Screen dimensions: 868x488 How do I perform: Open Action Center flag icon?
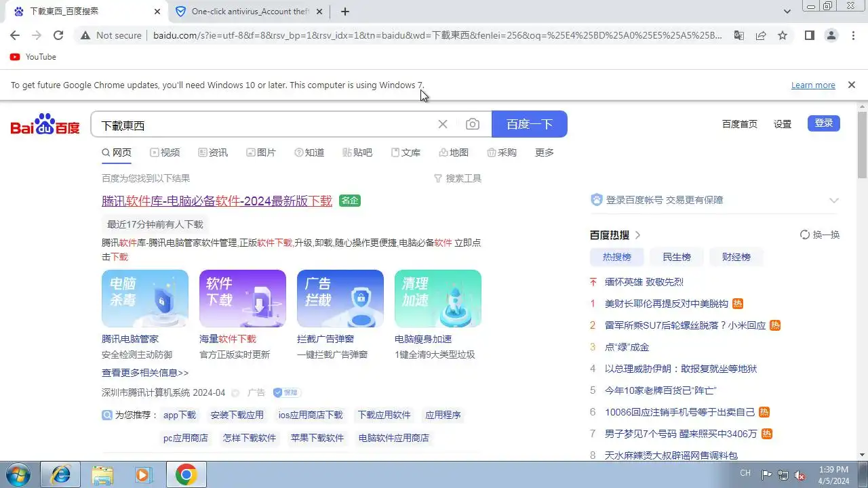[x=767, y=475]
